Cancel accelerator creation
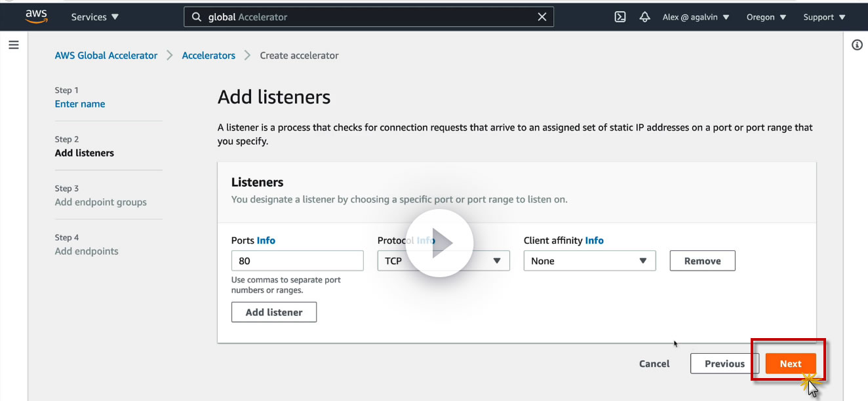The width and height of the screenshot is (868, 401). pos(654,364)
